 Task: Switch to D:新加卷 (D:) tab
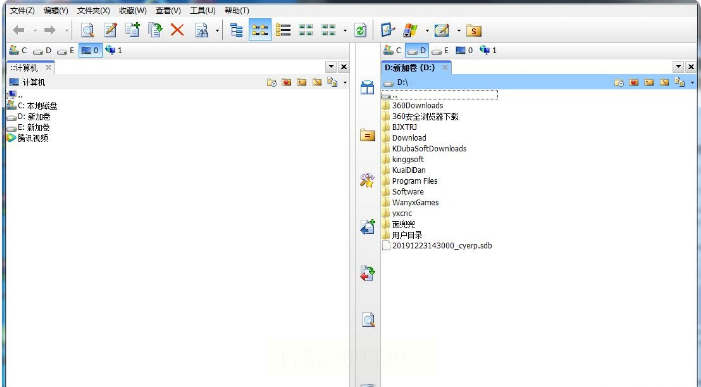410,67
